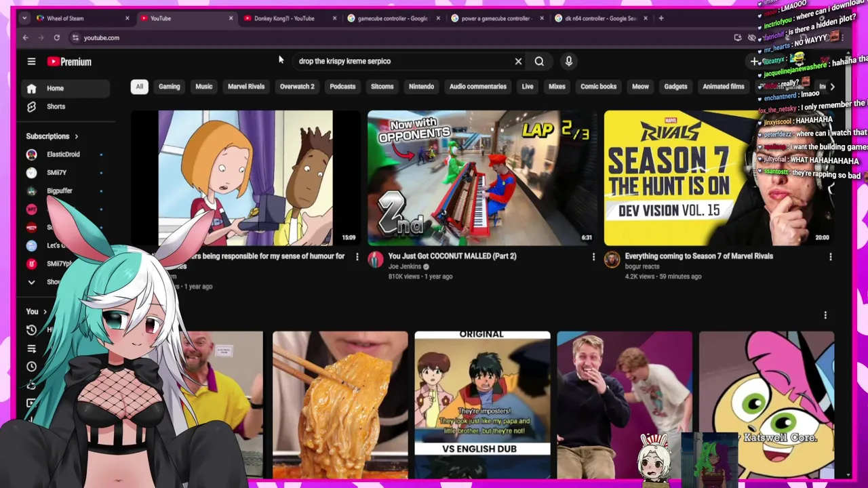This screenshot has width=868, height=488.
Task: Select the Comic books chip
Action: [599, 87]
